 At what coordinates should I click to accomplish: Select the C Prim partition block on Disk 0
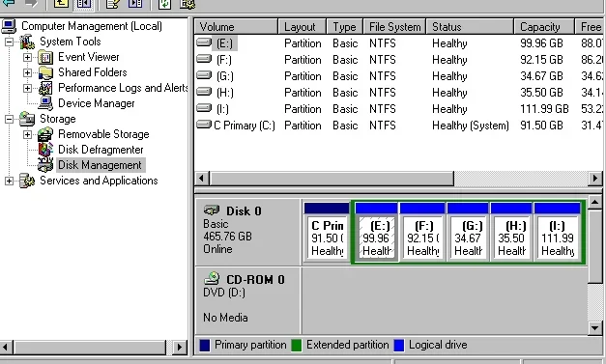[x=327, y=232]
